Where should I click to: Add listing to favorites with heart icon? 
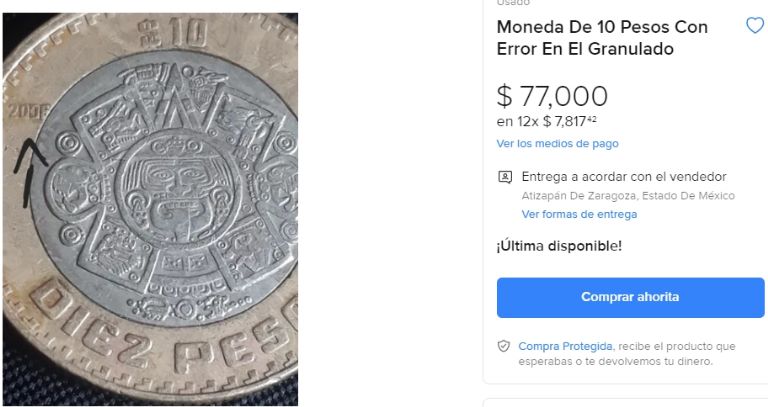point(755,25)
